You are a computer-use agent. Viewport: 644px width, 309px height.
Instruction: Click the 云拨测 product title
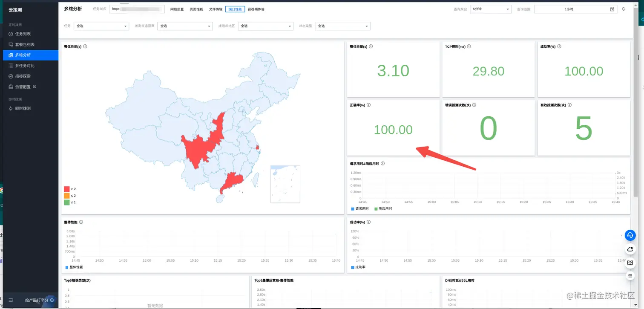[x=16, y=9]
